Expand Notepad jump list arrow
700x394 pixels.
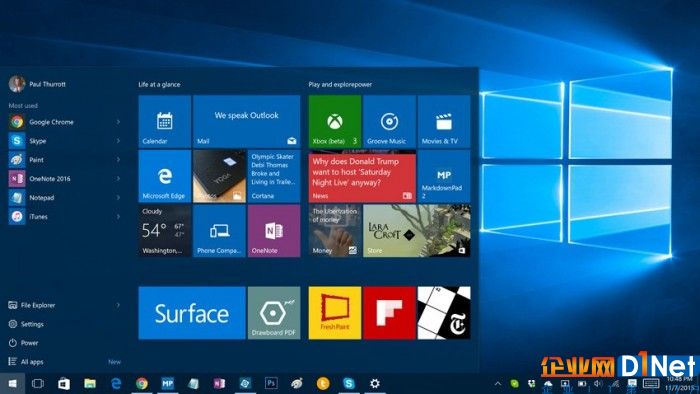click(118, 197)
